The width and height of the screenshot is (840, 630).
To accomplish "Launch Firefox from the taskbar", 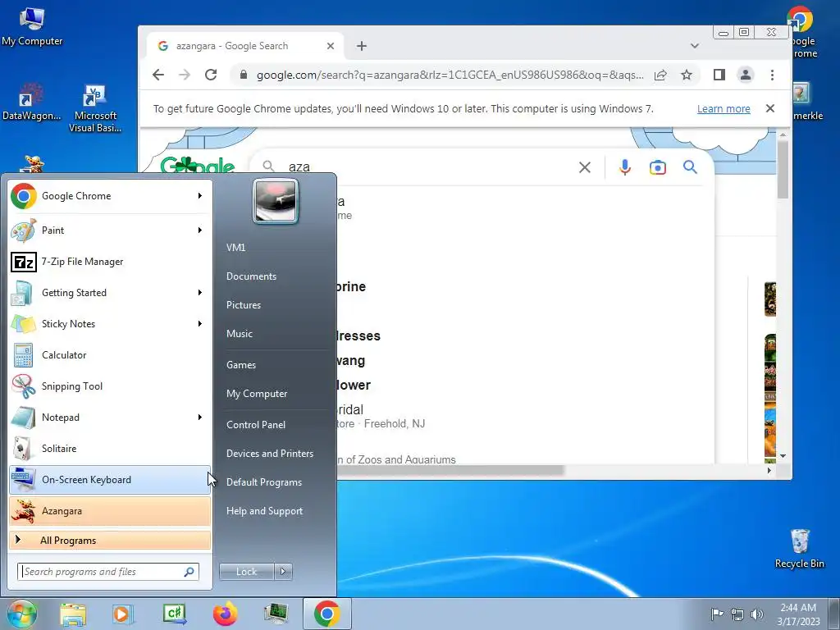I will tap(225, 614).
